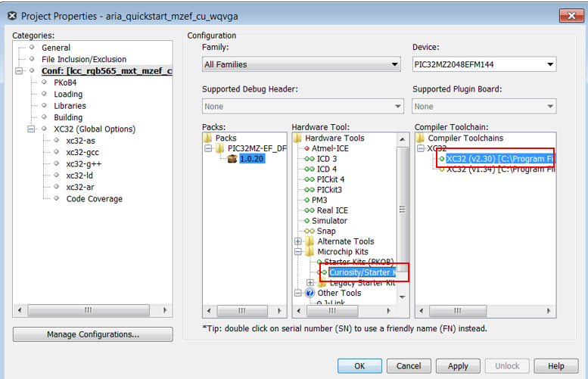
Task: Select the Libraries category
Action: point(70,106)
